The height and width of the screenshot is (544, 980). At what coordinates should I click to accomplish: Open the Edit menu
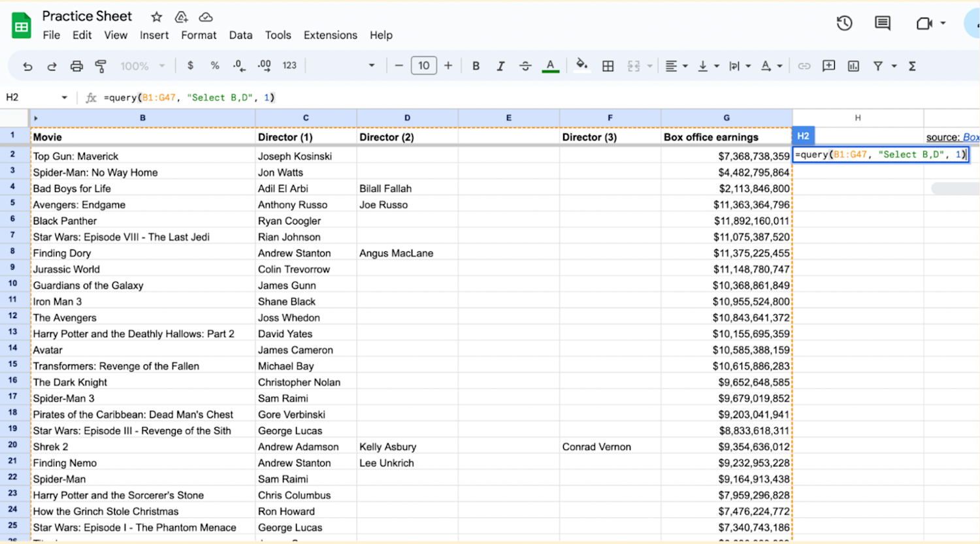coord(82,35)
